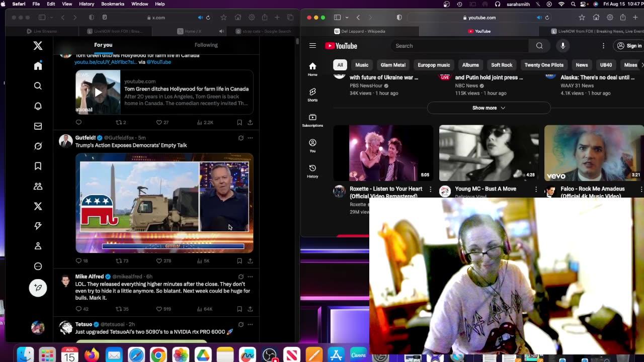Repost the Gutfeld! post with 73 reposts
The width and height of the screenshot is (644, 362).
[x=122, y=261]
